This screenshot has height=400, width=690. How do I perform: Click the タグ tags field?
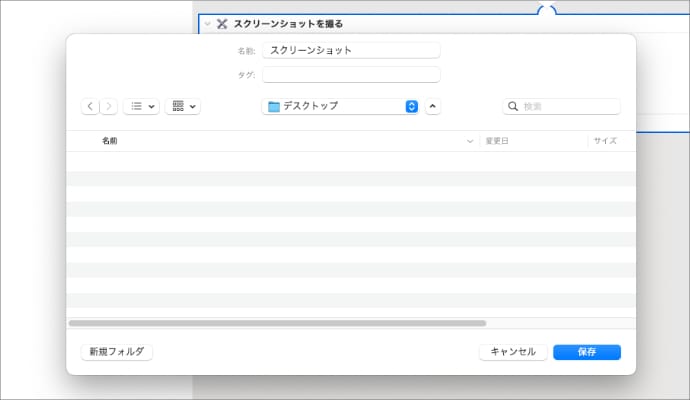[x=350, y=75]
